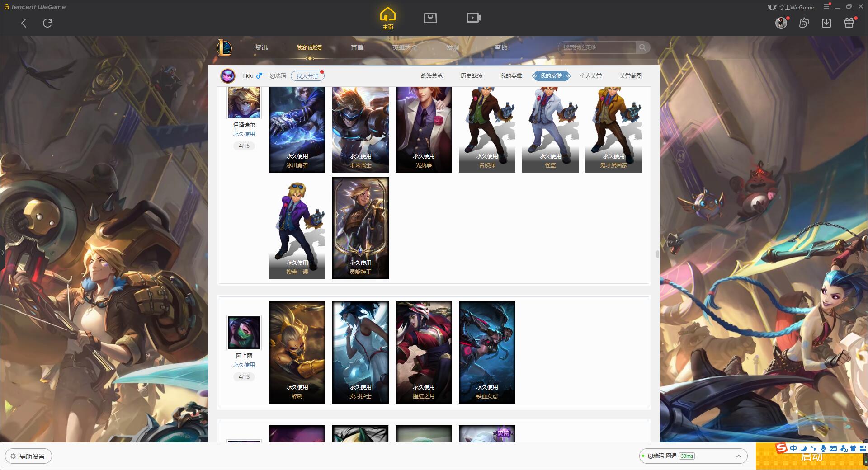Click the 4/15 skin count badge
This screenshot has width=868, height=470.
click(x=244, y=146)
